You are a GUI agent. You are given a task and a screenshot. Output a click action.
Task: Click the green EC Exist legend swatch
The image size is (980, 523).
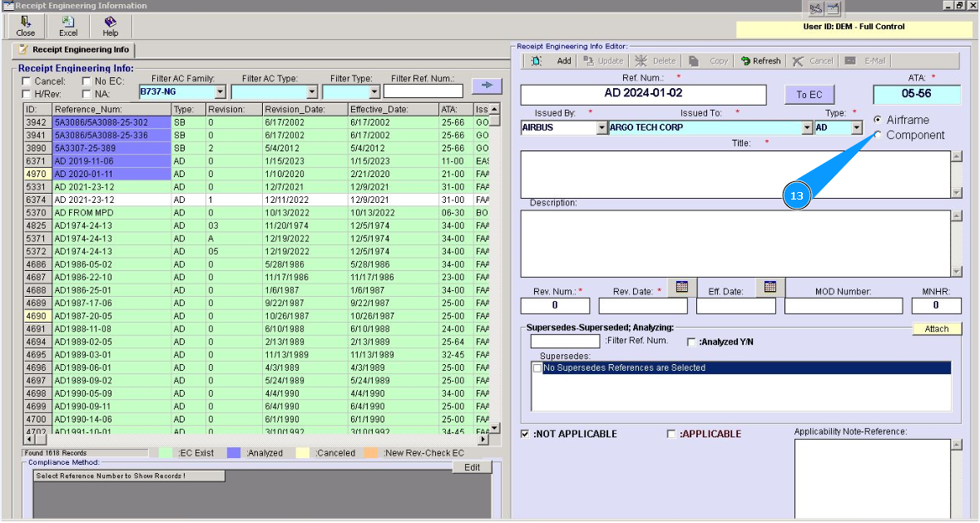(x=165, y=453)
